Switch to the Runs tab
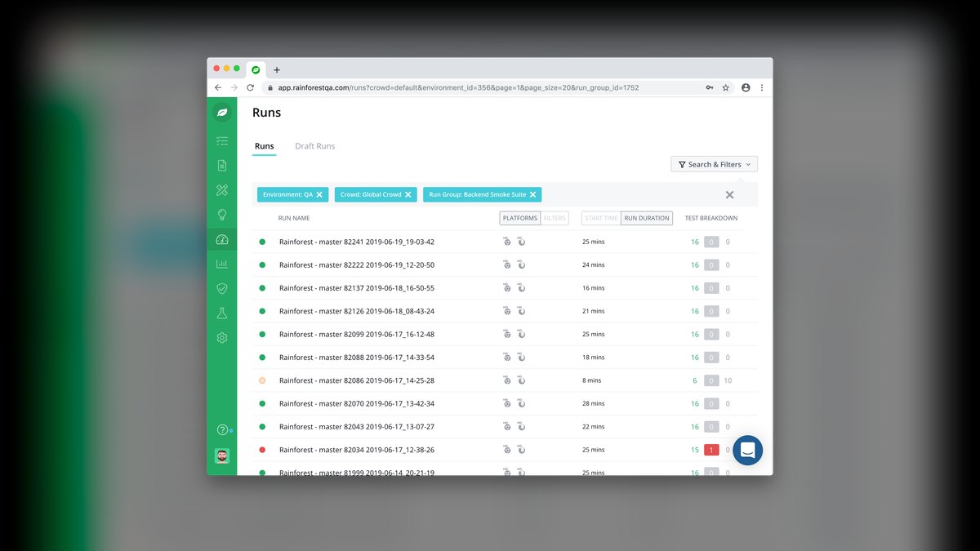 pos(265,146)
